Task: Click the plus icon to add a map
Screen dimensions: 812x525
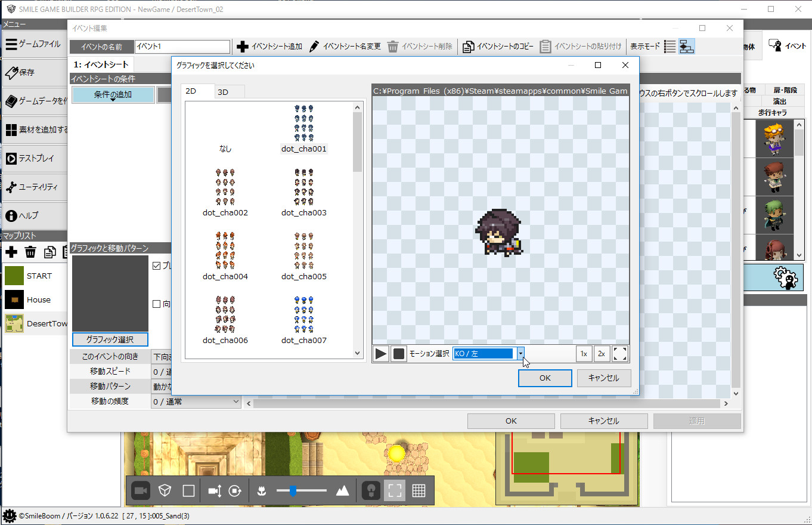Action: [x=11, y=252]
